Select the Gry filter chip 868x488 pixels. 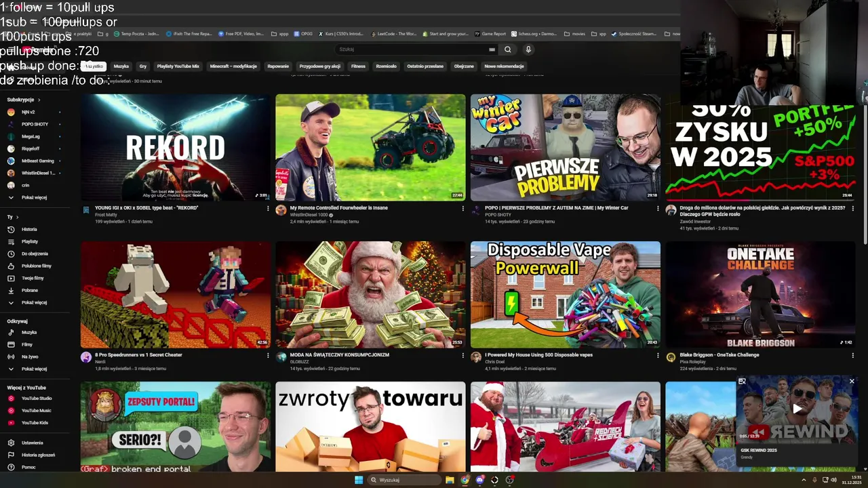(x=143, y=66)
